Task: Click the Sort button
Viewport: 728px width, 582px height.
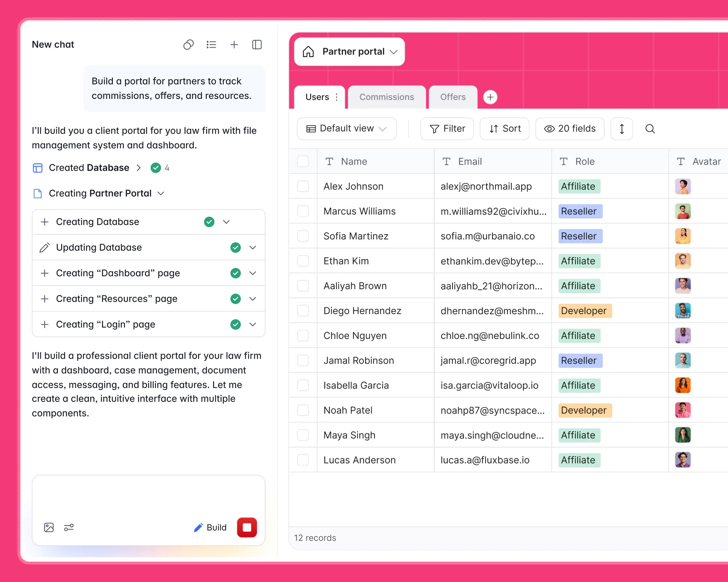Action: pos(505,129)
